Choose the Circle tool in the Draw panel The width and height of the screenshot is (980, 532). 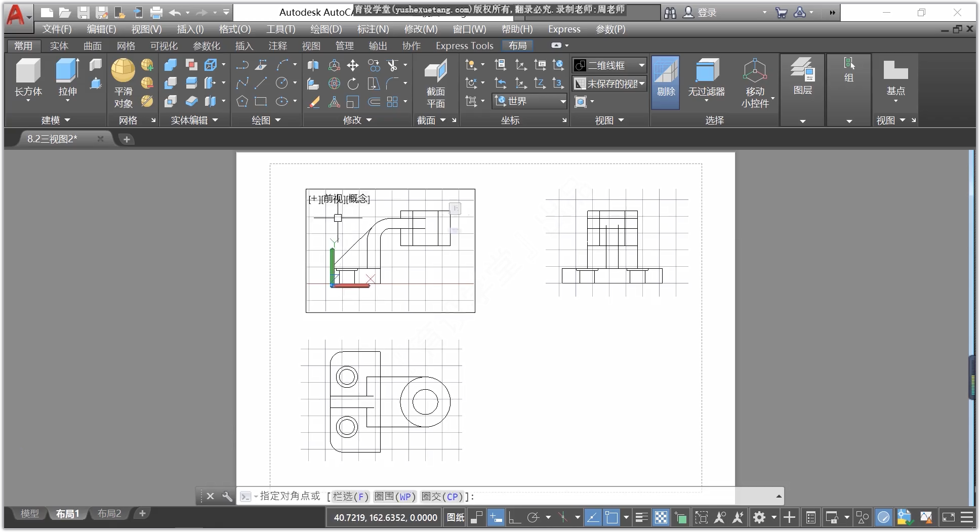click(x=282, y=83)
